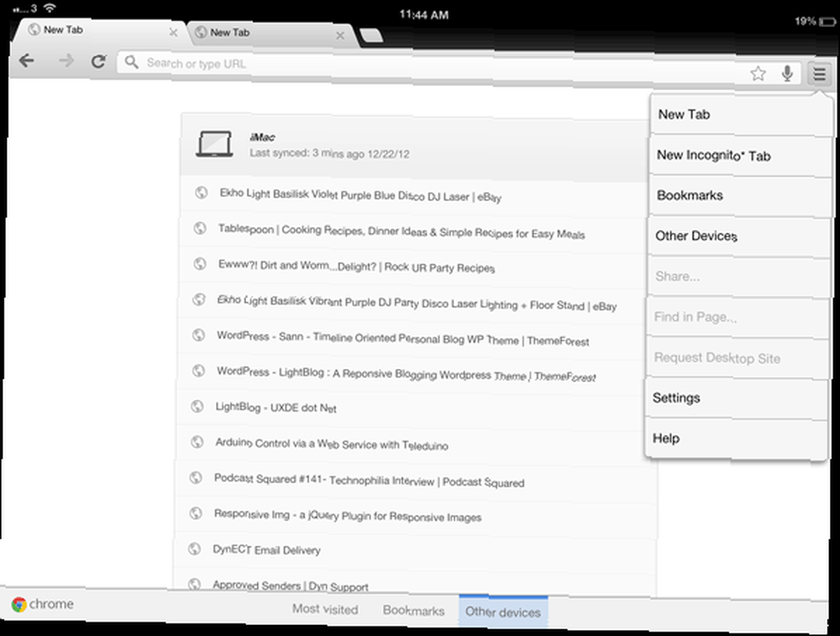Click the Chrome logo in bottom bar

[19, 604]
